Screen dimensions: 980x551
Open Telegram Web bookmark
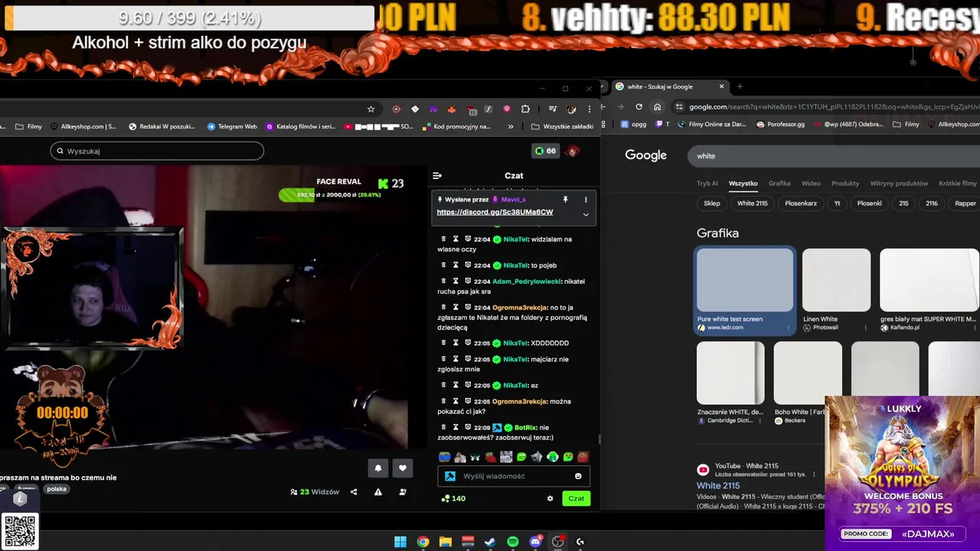click(232, 126)
